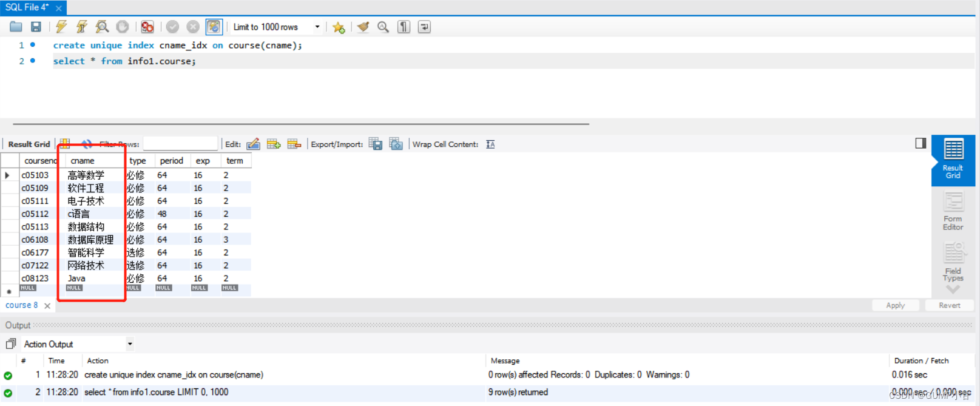The image size is (980, 406).
Task: Sort by period column header
Action: [x=172, y=161]
